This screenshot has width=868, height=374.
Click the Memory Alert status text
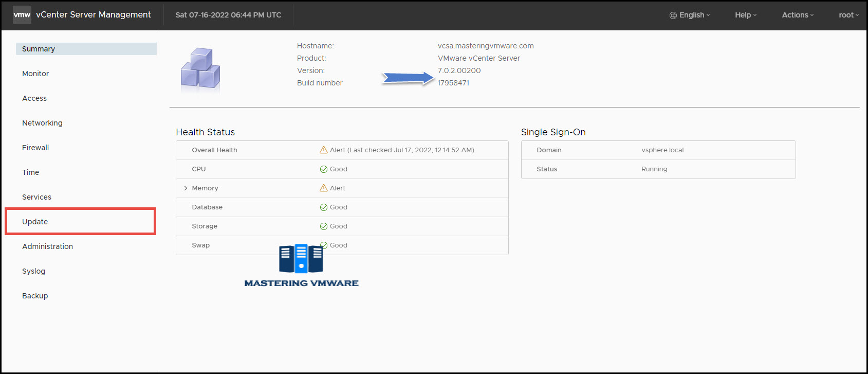tap(338, 188)
